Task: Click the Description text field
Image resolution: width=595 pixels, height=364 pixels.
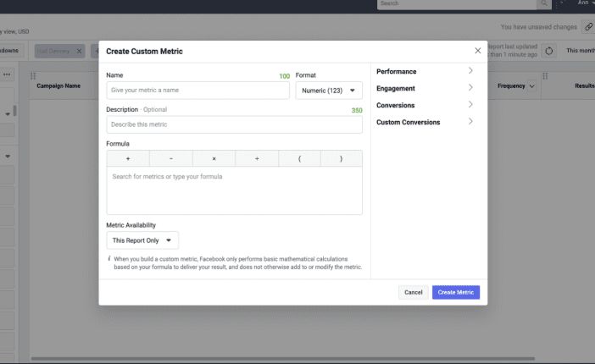Action: pyautogui.click(x=234, y=124)
